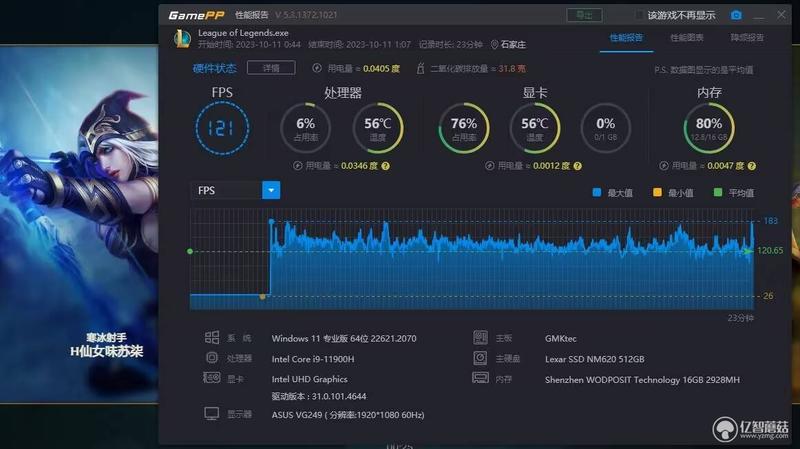
Task: Click the help icon after 0.0047 度
Action: [x=752, y=166]
